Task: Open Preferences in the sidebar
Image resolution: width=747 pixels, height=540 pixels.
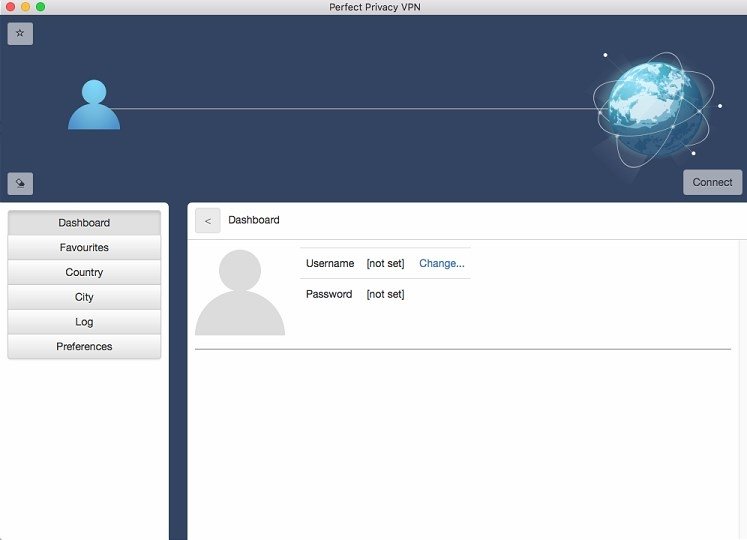Action: pos(84,346)
